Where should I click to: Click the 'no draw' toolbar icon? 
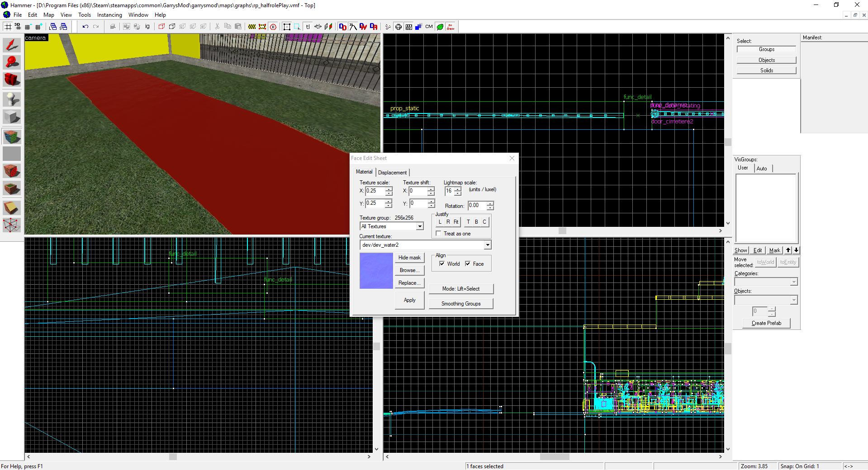coord(451,27)
